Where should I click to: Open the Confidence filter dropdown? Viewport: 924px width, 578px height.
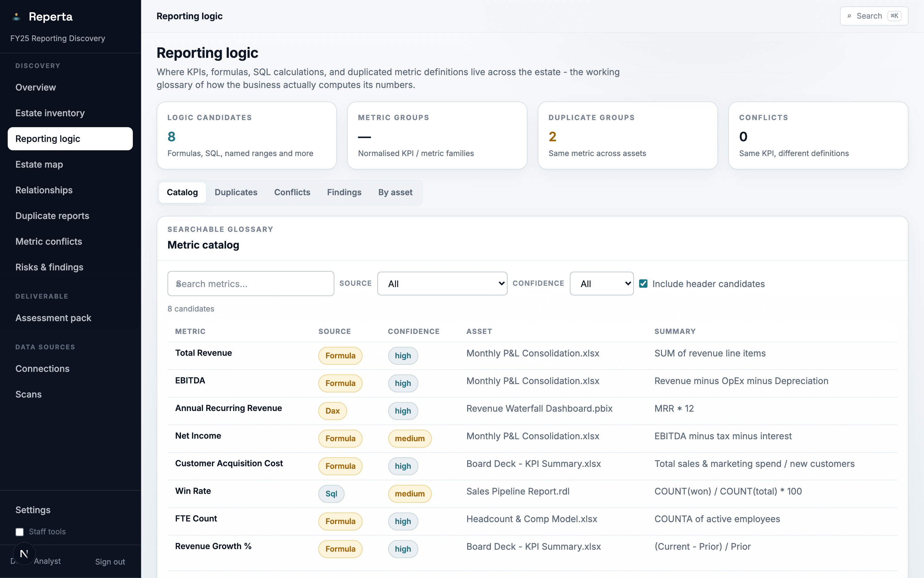(601, 284)
